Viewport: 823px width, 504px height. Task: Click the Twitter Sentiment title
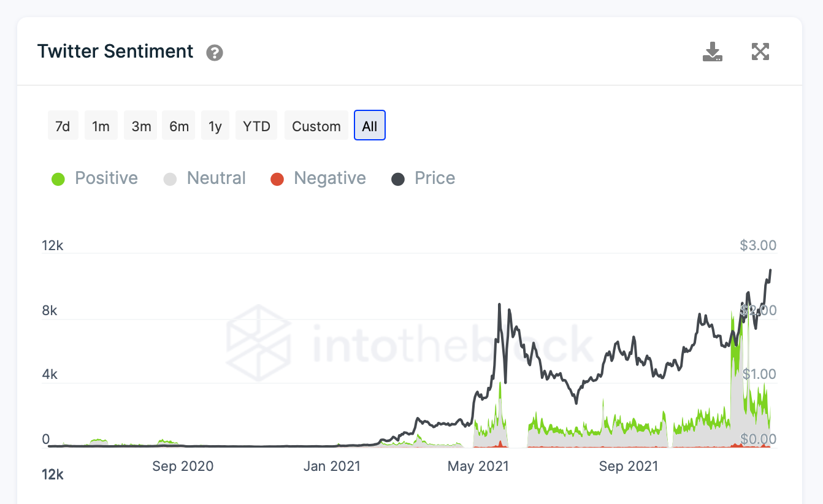click(x=115, y=52)
